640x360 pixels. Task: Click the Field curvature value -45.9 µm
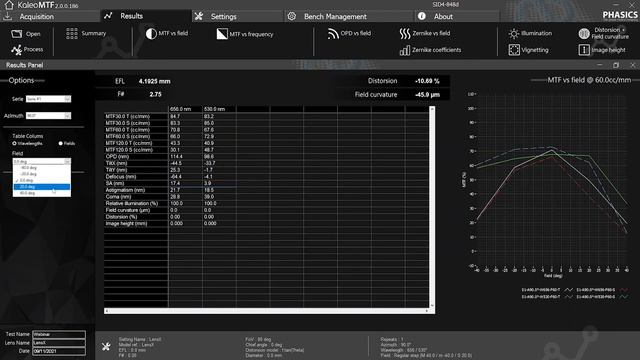pos(427,95)
